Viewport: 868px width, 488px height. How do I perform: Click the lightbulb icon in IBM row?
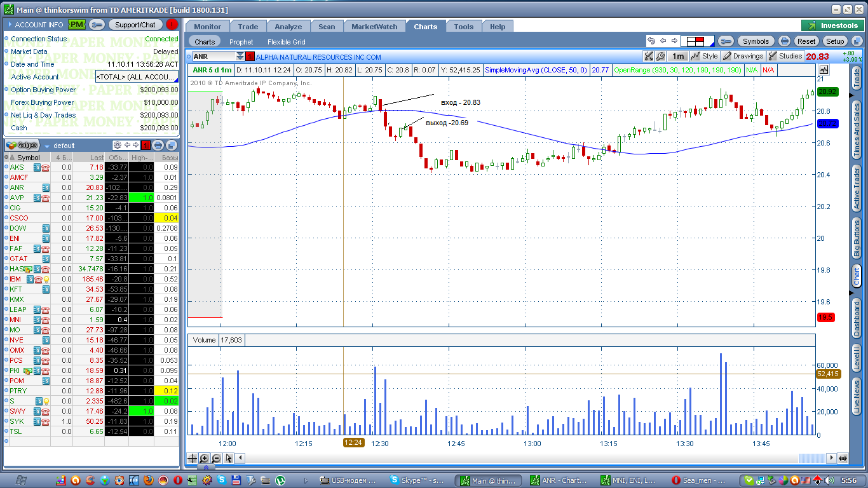pyautogui.click(x=46, y=279)
